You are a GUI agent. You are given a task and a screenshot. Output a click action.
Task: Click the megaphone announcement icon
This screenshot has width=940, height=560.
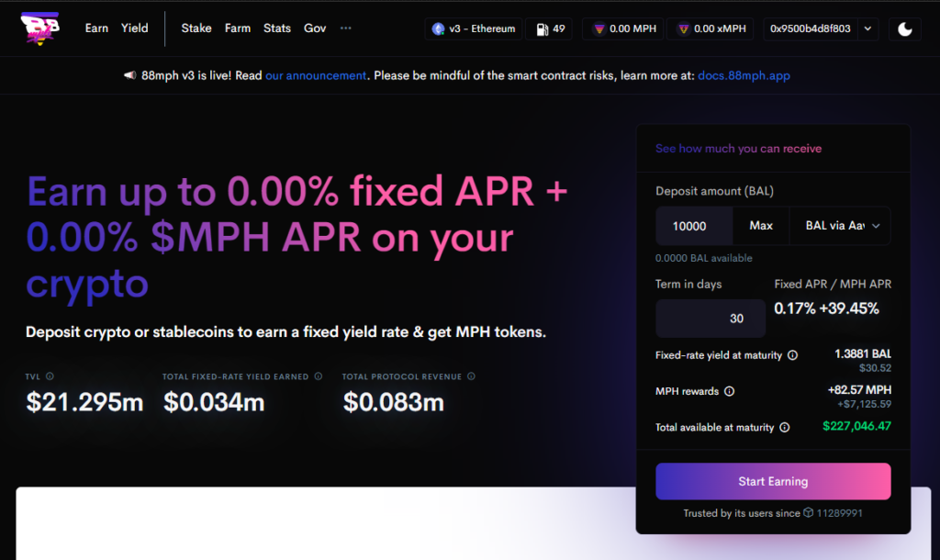(x=129, y=75)
